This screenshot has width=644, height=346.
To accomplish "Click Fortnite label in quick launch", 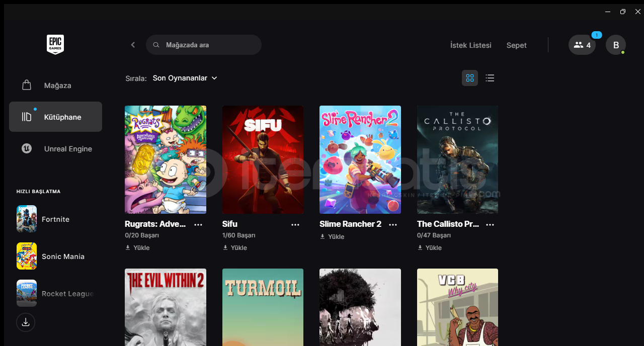I will coord(56,219).
